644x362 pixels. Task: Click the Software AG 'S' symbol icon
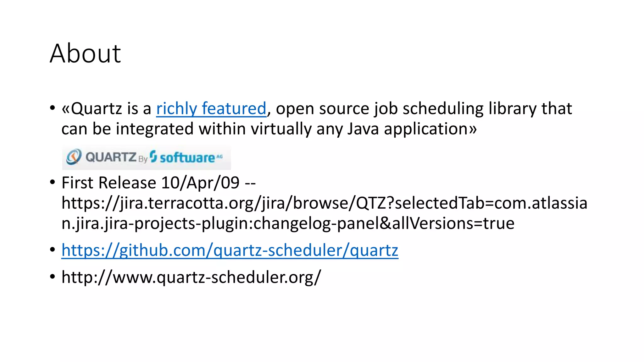(x=153, y=156)
